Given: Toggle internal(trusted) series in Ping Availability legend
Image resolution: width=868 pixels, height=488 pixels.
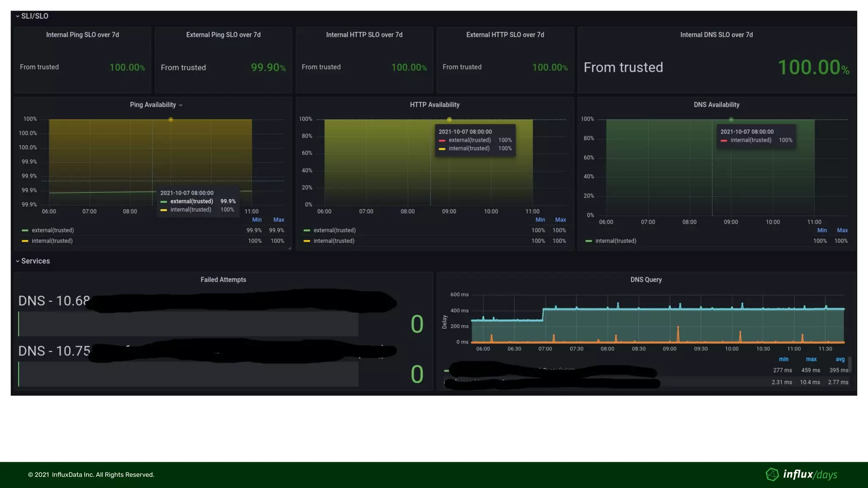Looking at the screenshot, I should (52, 241).
